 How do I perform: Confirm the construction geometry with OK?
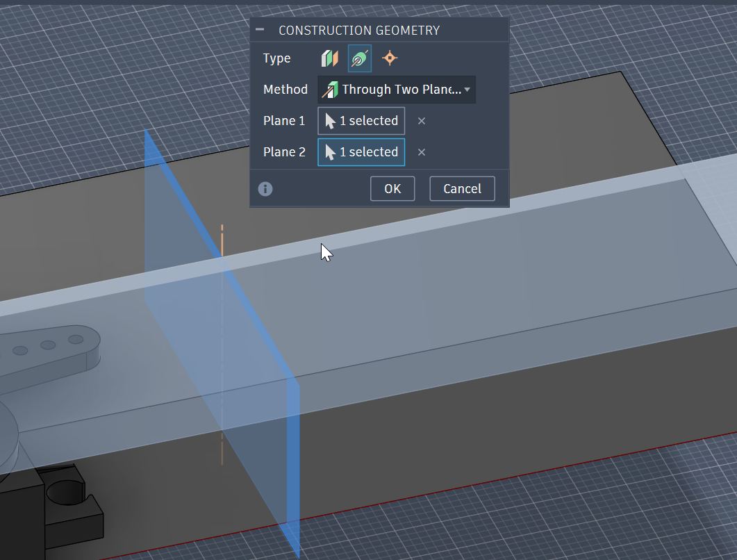pos(392,188)
